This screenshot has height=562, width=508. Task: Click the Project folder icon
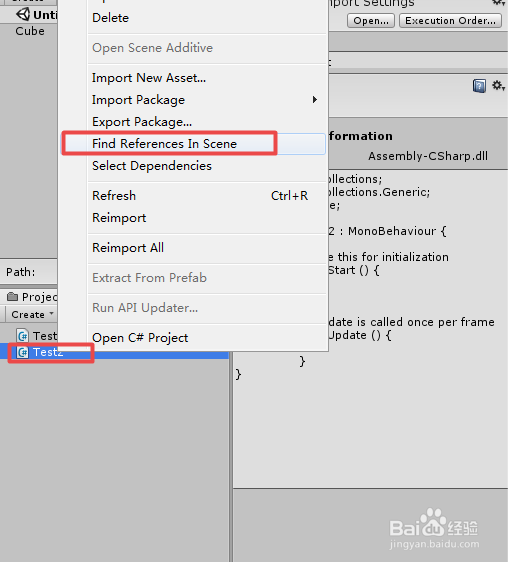(13, 297)
